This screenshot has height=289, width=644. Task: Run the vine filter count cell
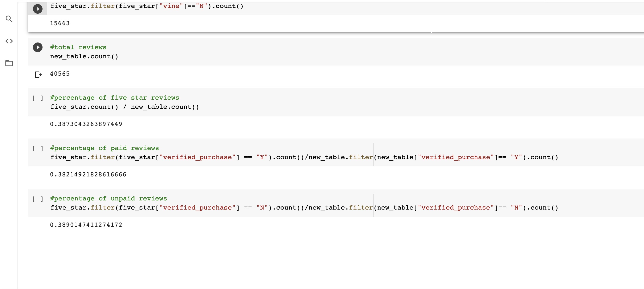tap(38, 9)
